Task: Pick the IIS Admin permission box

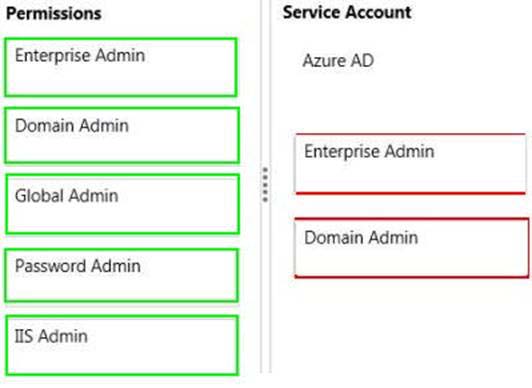Action: 122,346
